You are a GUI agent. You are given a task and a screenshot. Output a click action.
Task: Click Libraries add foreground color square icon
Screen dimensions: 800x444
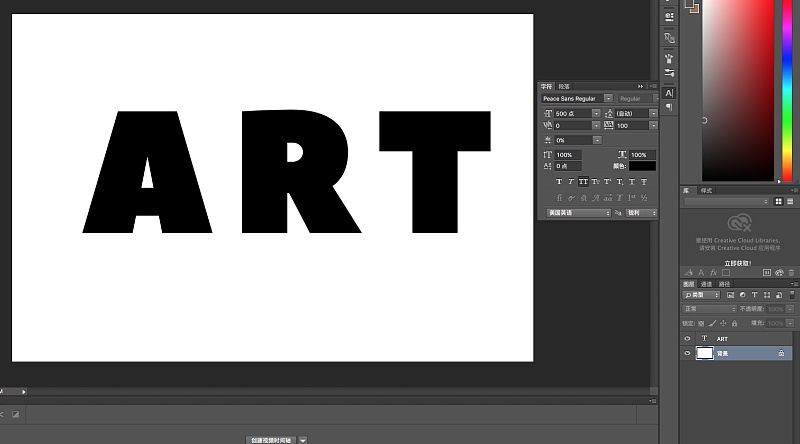726,273
